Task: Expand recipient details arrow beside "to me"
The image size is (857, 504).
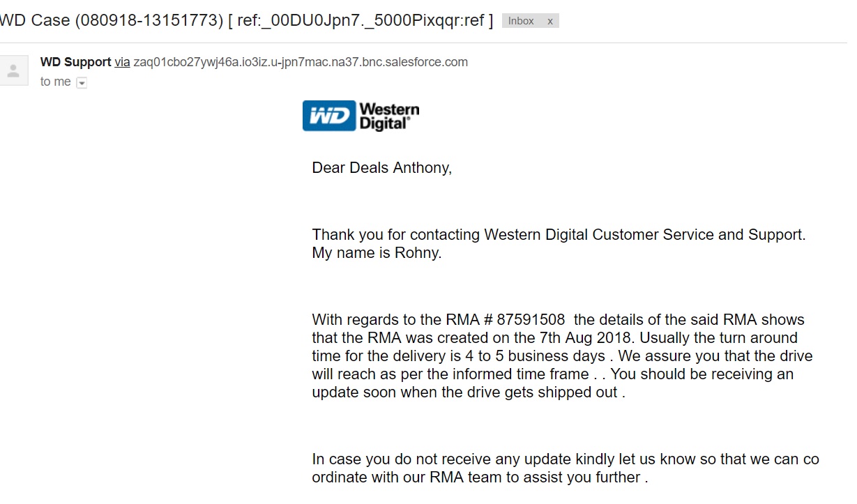Action: pos(82,83)
